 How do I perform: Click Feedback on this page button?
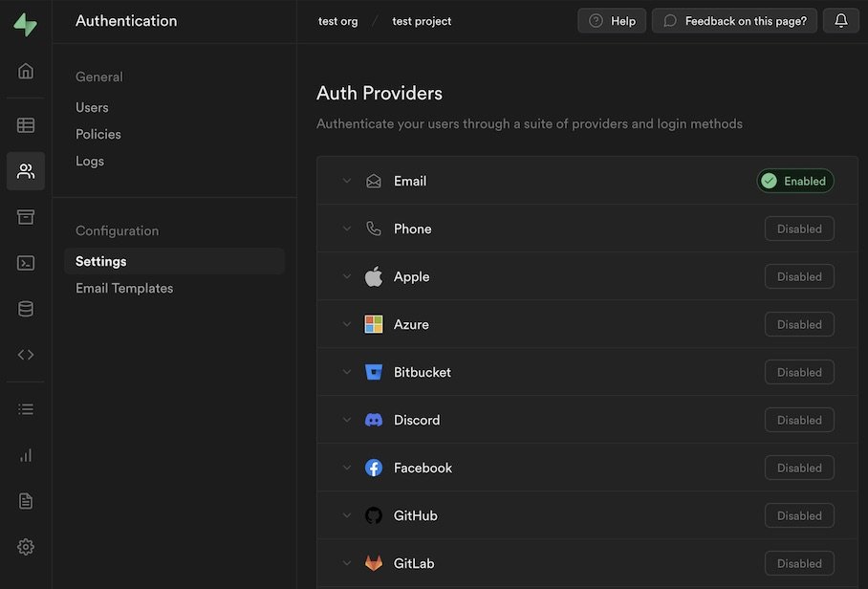735,21
